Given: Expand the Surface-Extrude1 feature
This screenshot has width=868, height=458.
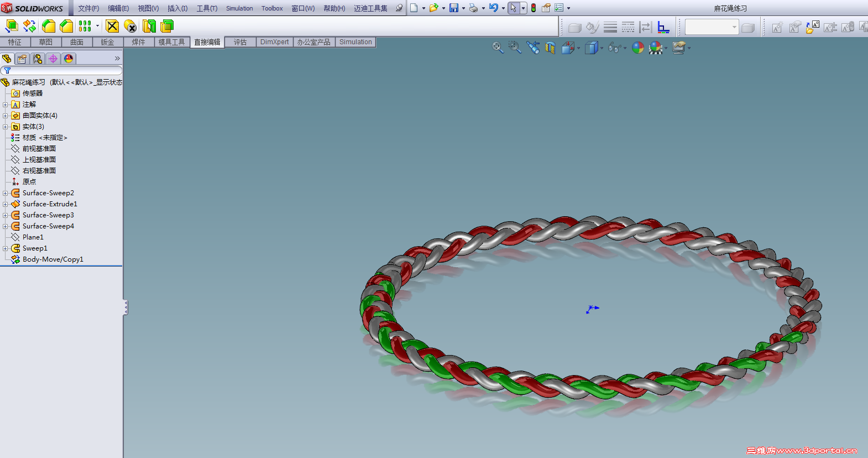Looking at the screenshot, I should pos(6,204).
